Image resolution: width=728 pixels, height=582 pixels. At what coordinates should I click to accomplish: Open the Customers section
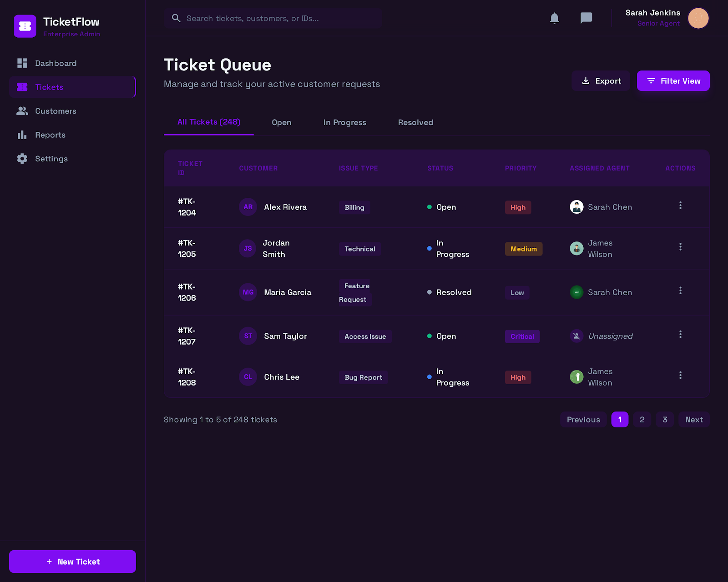click(55, 111)
